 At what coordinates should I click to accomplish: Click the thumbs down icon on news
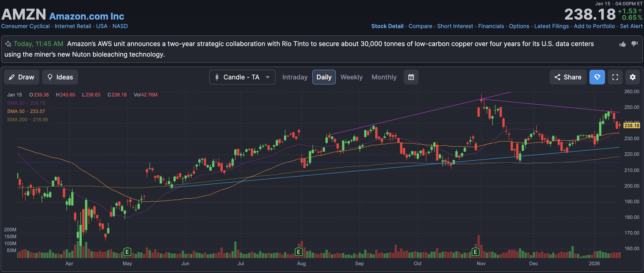tap(634, 44)
